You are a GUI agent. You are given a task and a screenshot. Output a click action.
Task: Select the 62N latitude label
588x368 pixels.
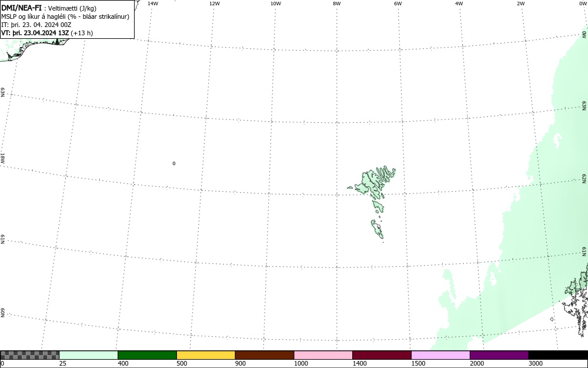click(584, 179)
